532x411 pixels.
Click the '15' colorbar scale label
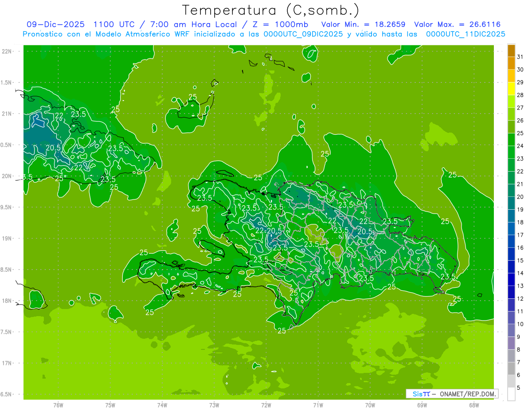[520, 261]
